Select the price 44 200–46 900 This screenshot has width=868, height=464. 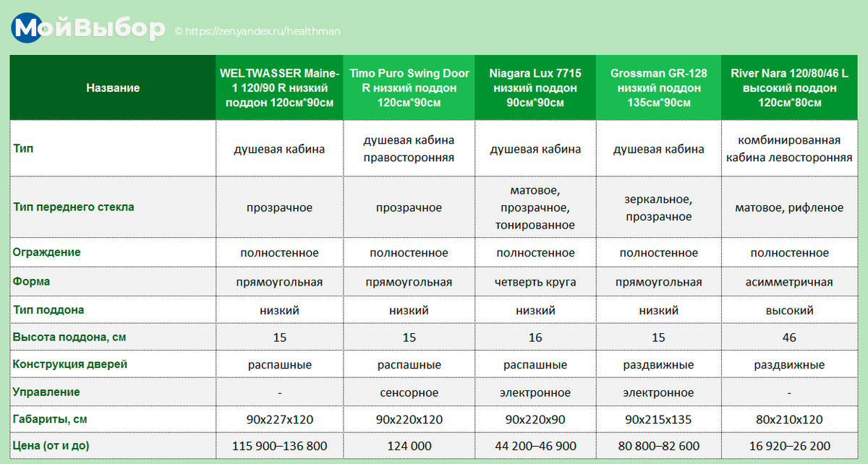pos(535,446)
